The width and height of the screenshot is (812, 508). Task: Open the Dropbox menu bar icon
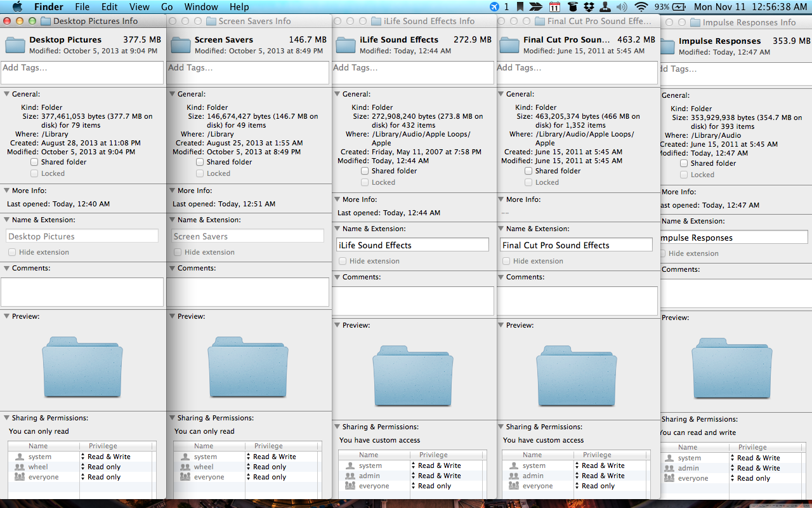589,7
